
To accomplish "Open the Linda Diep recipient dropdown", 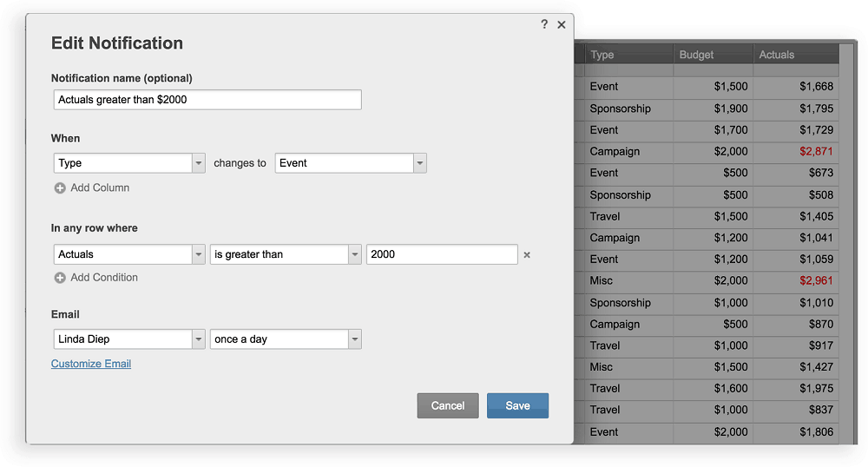I will [129, 339].
